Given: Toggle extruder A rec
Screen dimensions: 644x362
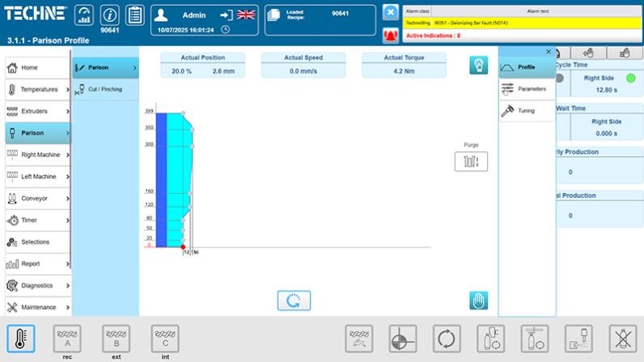Looking at the screenshot, I should (x=67, y=339).
